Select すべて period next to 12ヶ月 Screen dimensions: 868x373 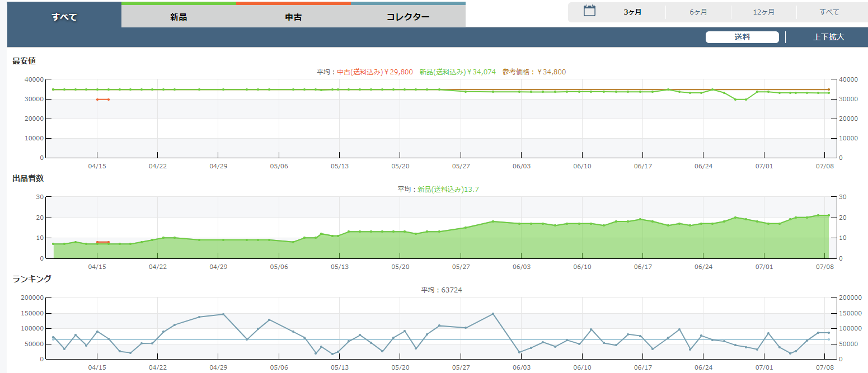[829, 12]
